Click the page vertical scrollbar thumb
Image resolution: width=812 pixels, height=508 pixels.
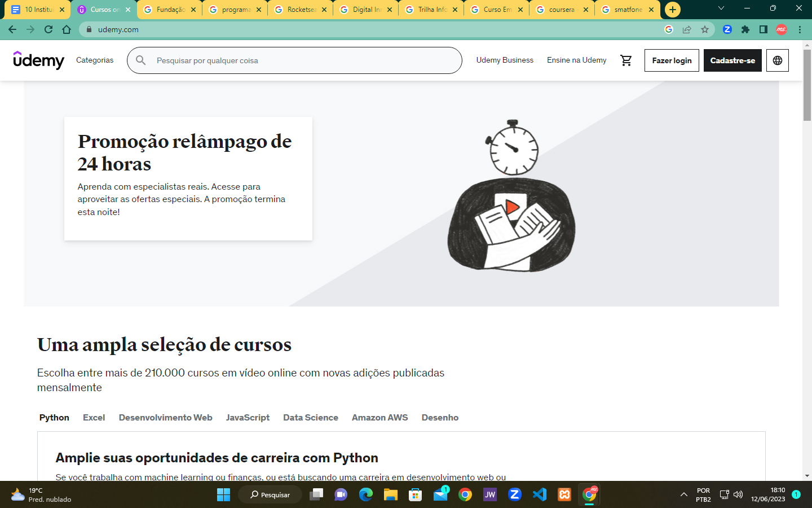[x=807, y=85]
